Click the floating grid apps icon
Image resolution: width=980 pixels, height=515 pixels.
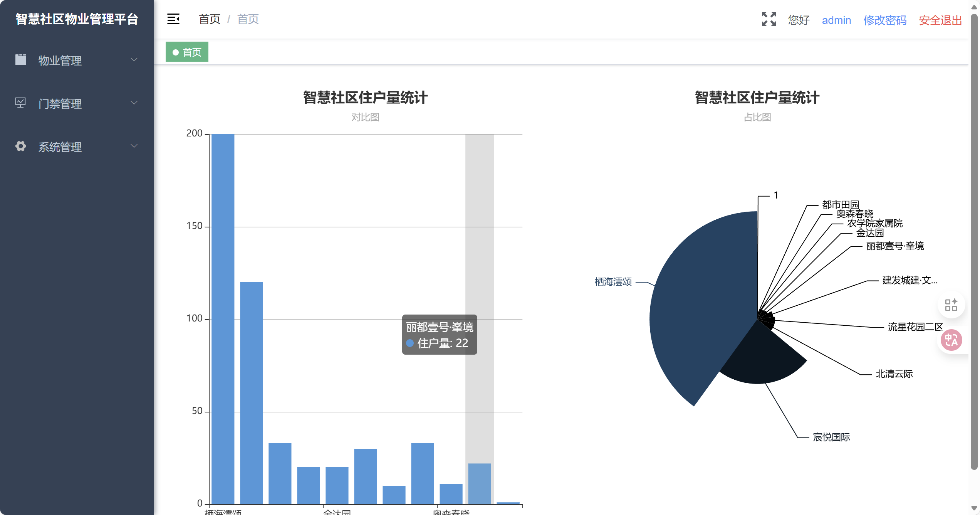click(x=951, y=305)
